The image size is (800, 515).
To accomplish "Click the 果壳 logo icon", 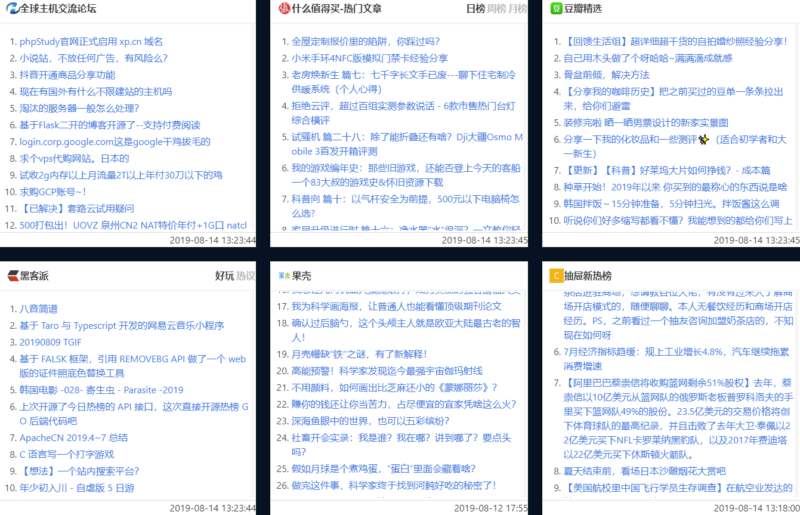I will pos(284,274).
